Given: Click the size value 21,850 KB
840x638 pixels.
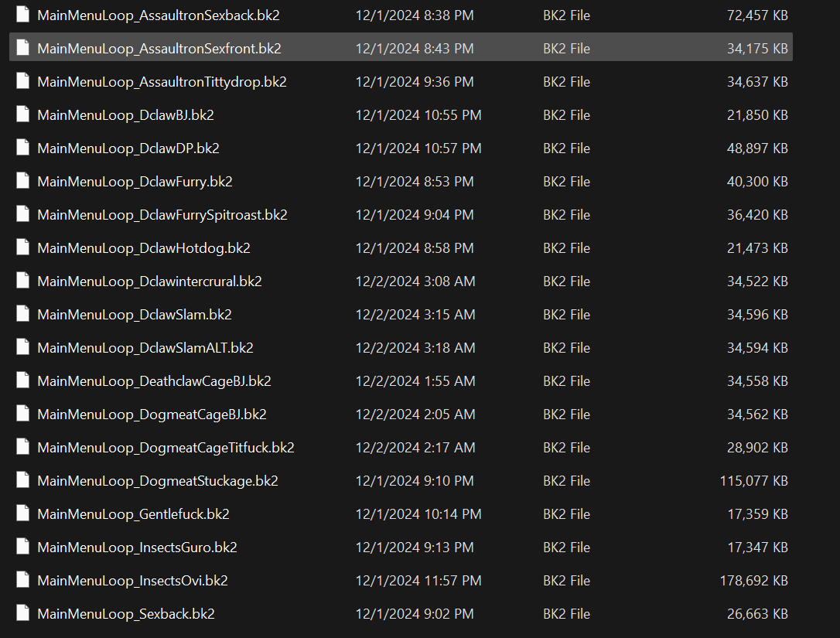Looking at the screenshot, I should (757, 115).
